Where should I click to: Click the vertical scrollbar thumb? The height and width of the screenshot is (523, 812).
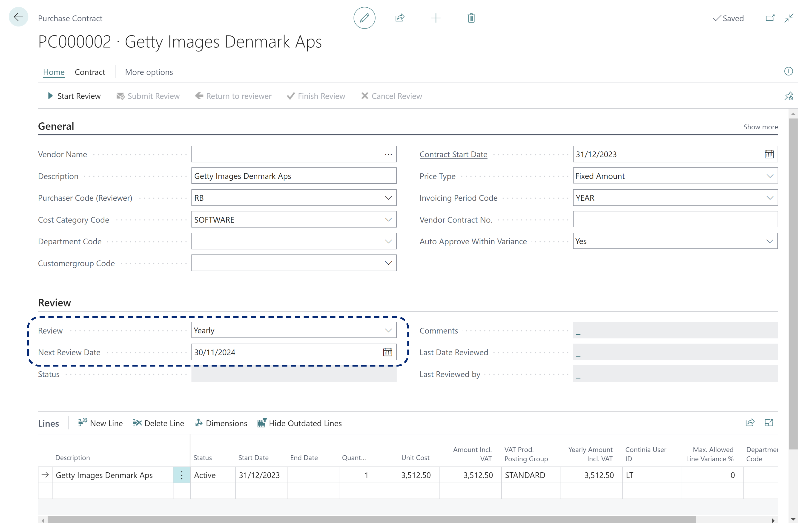793,283
